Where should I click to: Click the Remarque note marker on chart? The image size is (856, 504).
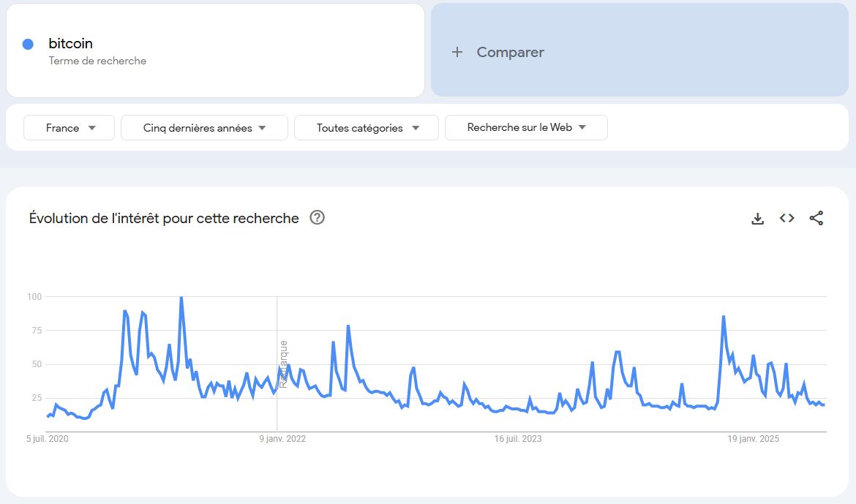pos(283,364)
